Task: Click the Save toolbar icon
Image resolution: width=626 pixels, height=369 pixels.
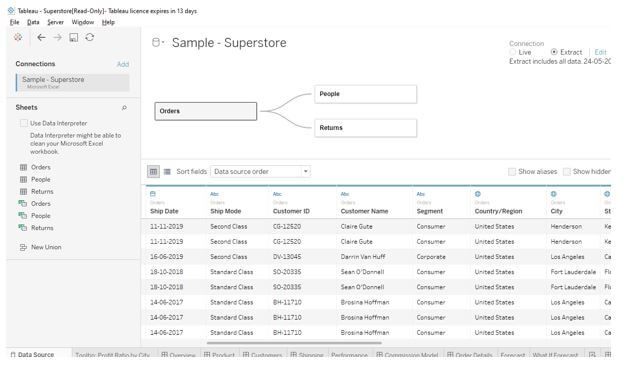Action: point(73,38)
